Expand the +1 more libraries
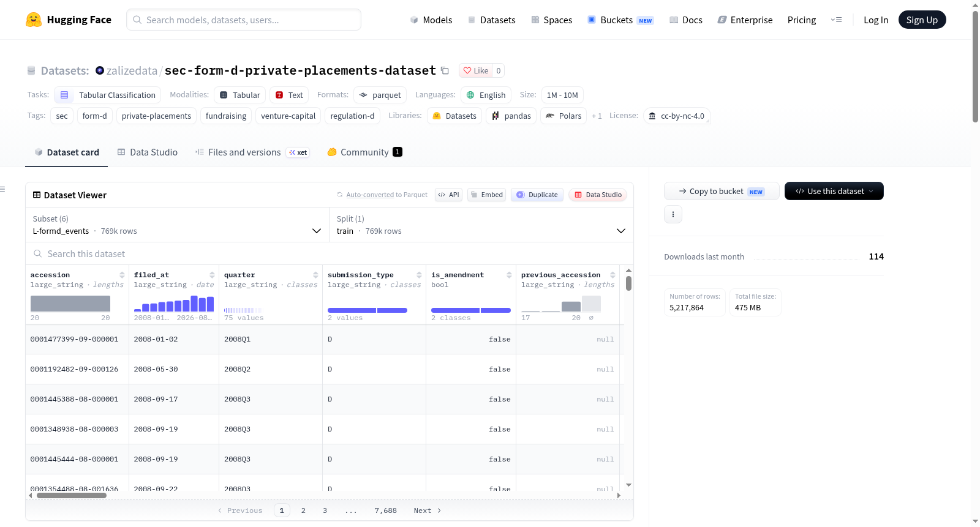Viewport: 980px width, 527px height. pos(597,116)
